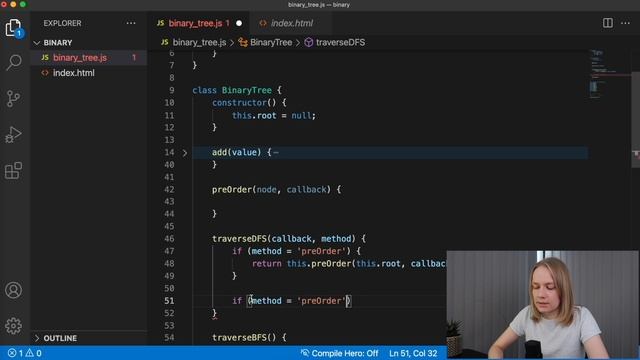This screenshot has width=640, height=360.
Task: Click the if statement on line 47
Action: pyautogui.click(x=296, y=251)
